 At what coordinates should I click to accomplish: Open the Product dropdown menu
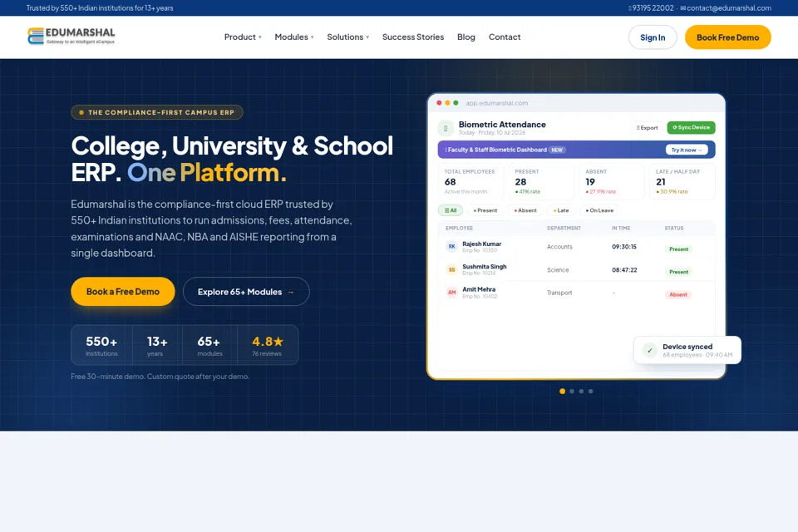243,37
